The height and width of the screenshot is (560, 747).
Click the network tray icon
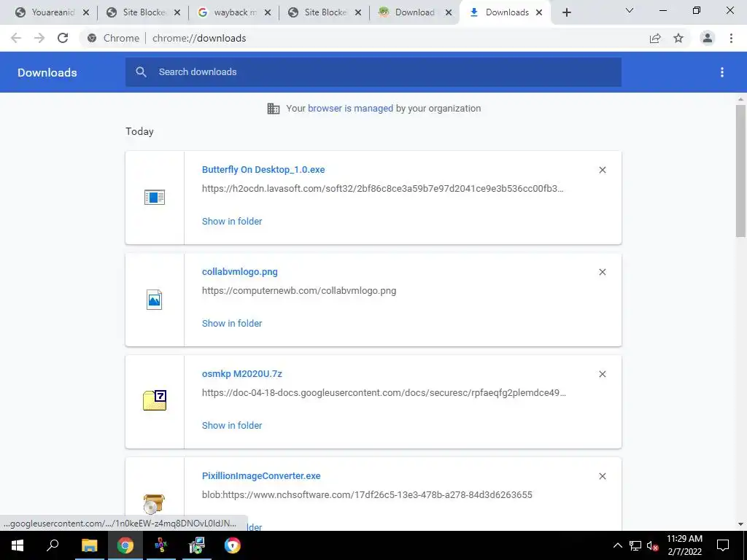pyautogui.click(x=635, y=545)
